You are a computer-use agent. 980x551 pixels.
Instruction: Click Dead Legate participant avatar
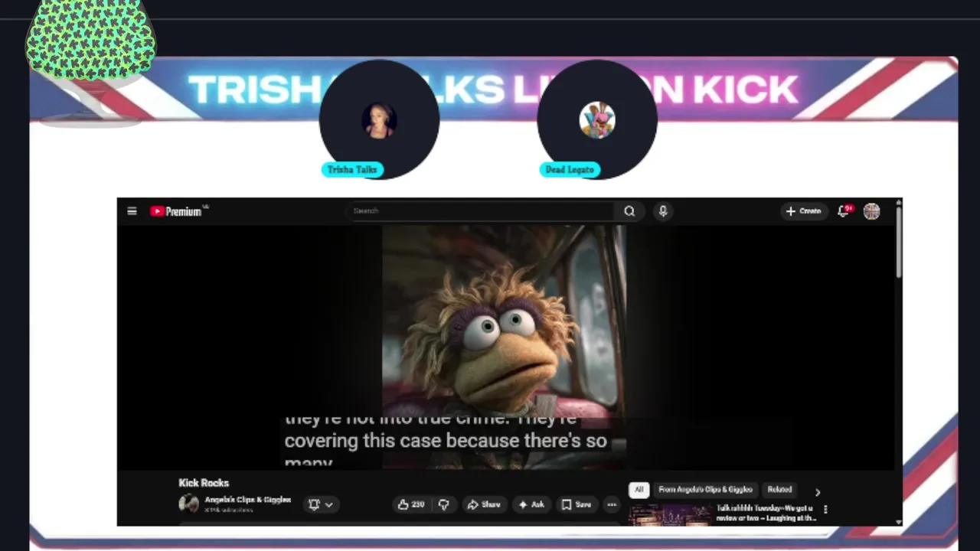(597, 120)
